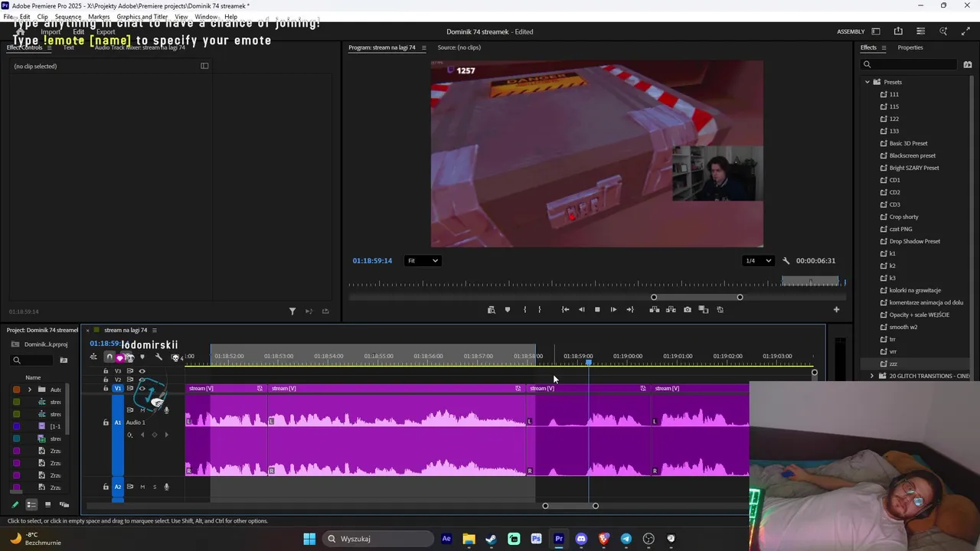Image resolution: width=980 pixels, height=551 pixels.
Task: Select Opacity + scale WEJŚCIE preset
Action: pos(920,315)
